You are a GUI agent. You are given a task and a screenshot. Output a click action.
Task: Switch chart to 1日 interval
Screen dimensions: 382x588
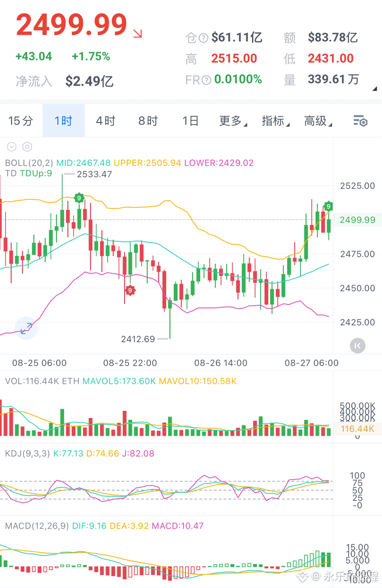coord(190,121)
